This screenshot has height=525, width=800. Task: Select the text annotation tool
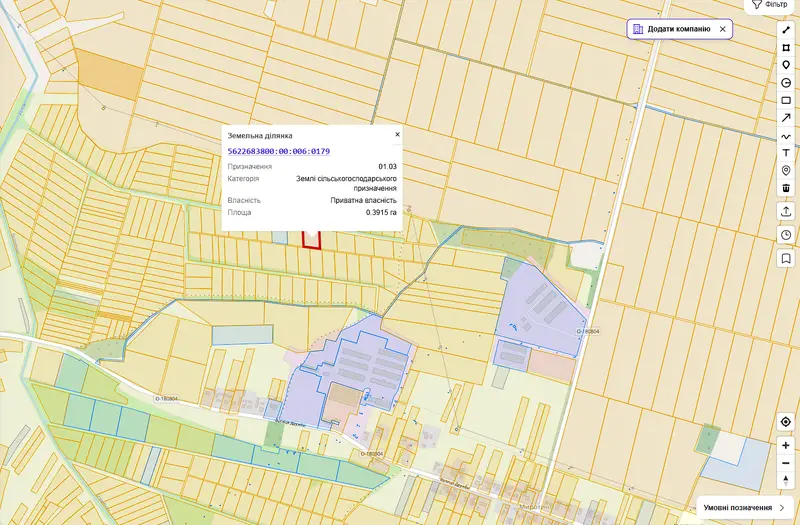coord(786,153)
